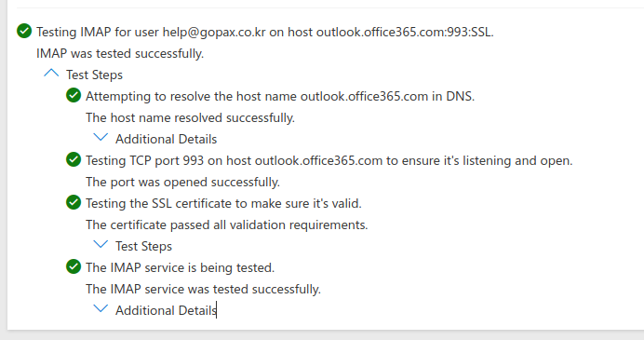The image size is (644, 340).
Task: Expand Test Steps under the certificate validation
Action: tap(101, 245)
